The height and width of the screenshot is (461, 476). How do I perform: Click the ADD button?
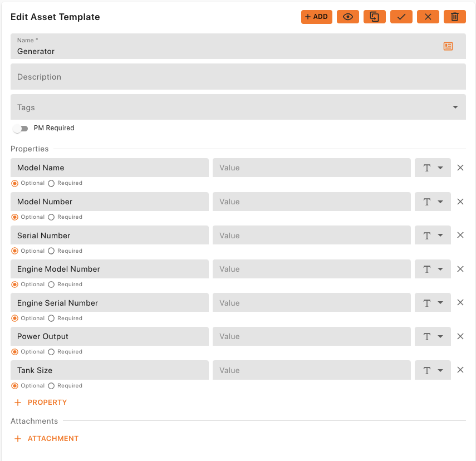(316, 17)
